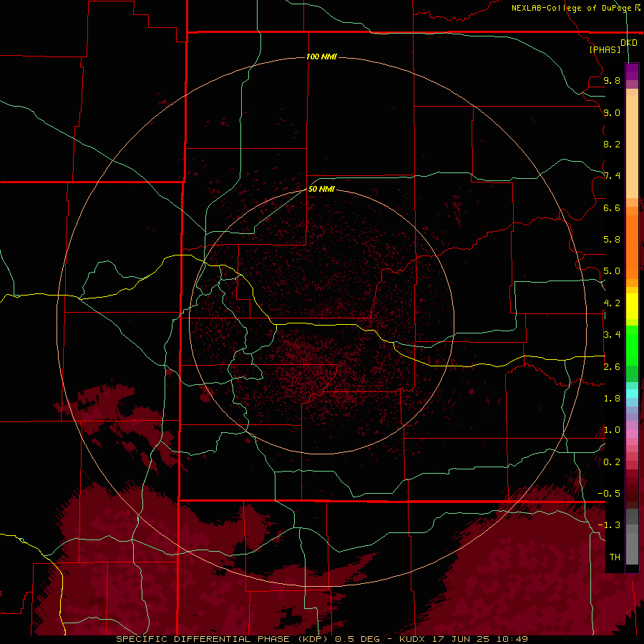Click the 4.2 value on color scale
Image resolution: width=644 pixels, height=644 pixels.
[x=612, y=303]
